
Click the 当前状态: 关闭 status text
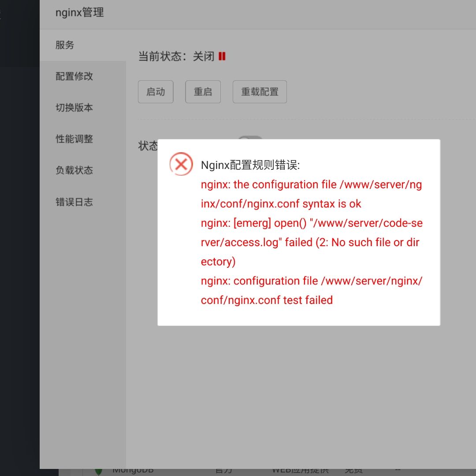click(176, 56)
